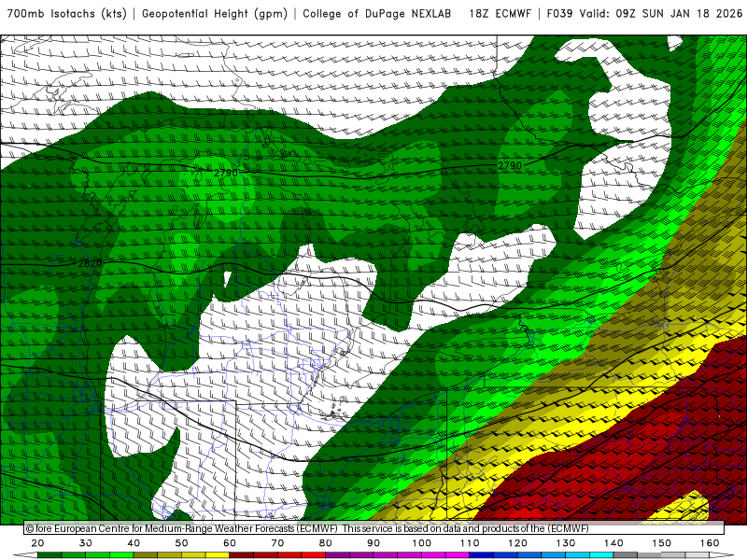The width and height of the screenshot is (747, 560).
Task: Pick the bright green swatch just before 40
Action: point(121,554)
